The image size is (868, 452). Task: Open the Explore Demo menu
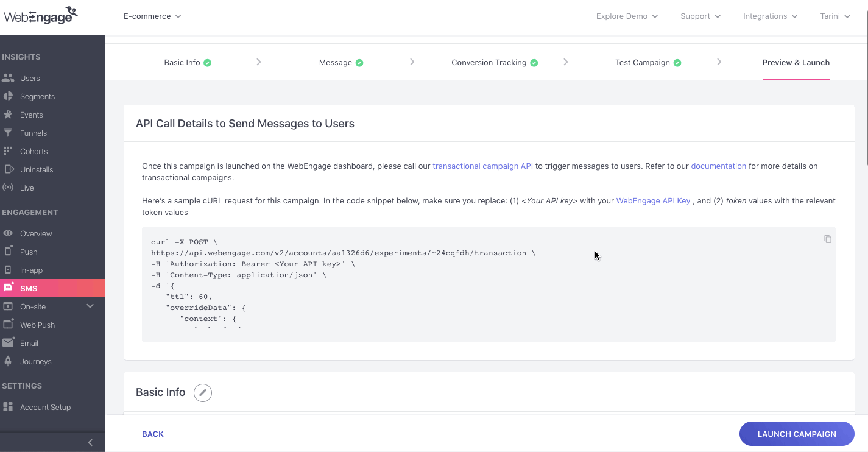click(x=627, y=16)
